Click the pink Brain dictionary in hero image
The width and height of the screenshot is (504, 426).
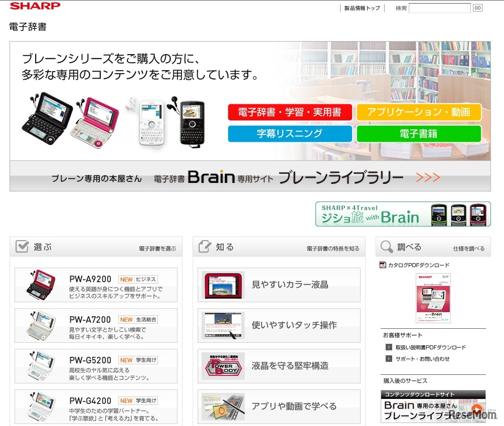pyautogui.click(x=95, y=123)
